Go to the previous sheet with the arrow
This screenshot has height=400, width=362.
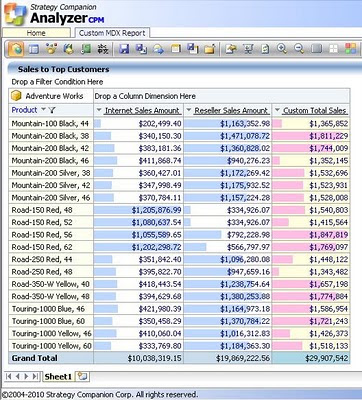(x=17, y=377)
